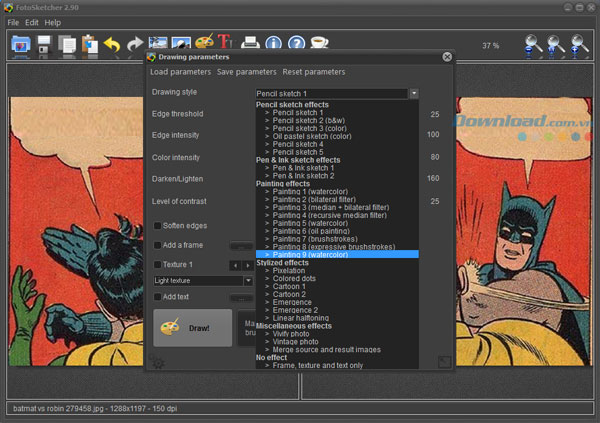Viewport: 600px width, 423px height.
Task: Pick Painting 1 (watercolor)
Action: pos(337,192)
